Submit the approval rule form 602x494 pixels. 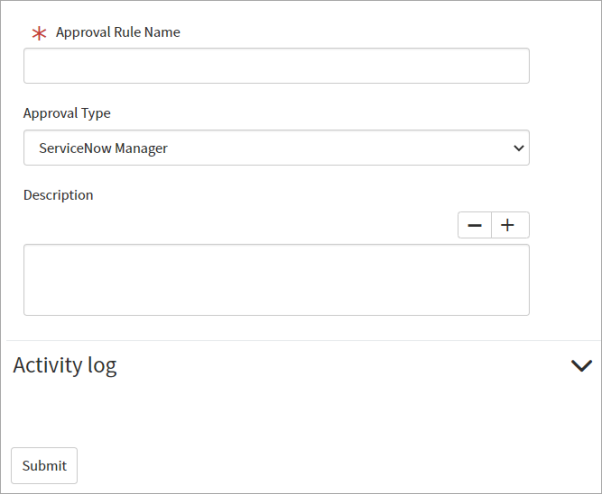tap(44, 466)
